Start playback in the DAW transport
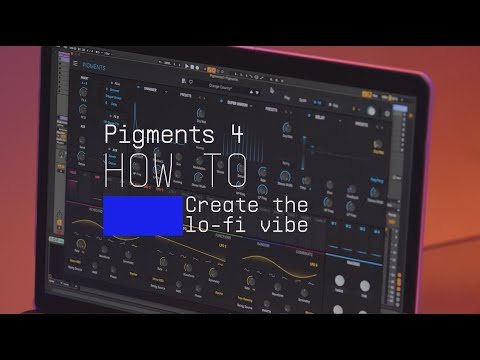 click(187, 66)
